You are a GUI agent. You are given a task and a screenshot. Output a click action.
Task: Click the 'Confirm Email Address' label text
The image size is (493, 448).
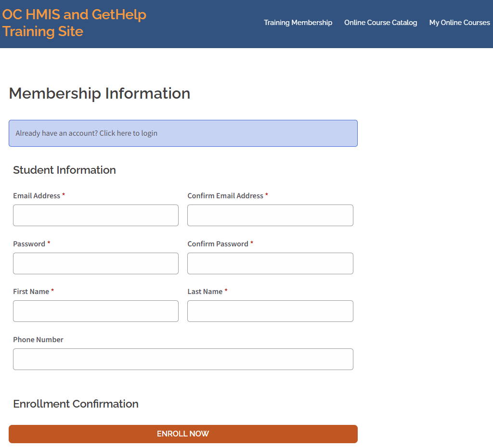[225, 196]
